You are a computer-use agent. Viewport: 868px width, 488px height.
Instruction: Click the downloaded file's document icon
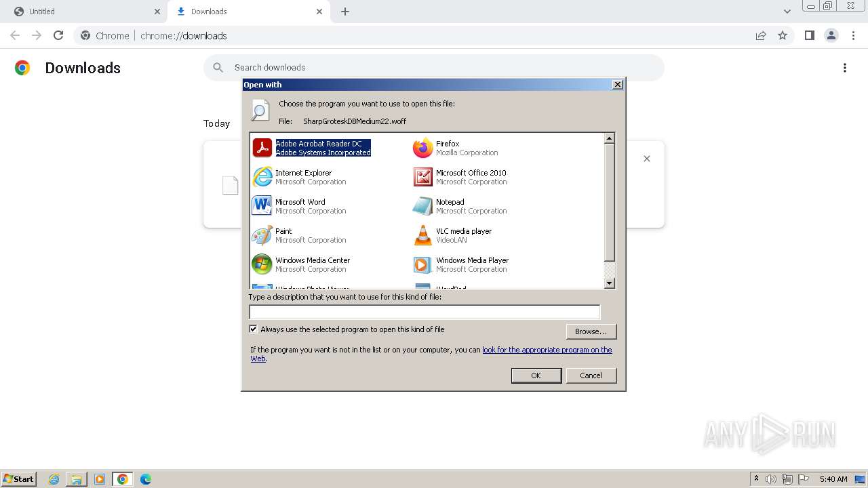pos(231,185)
